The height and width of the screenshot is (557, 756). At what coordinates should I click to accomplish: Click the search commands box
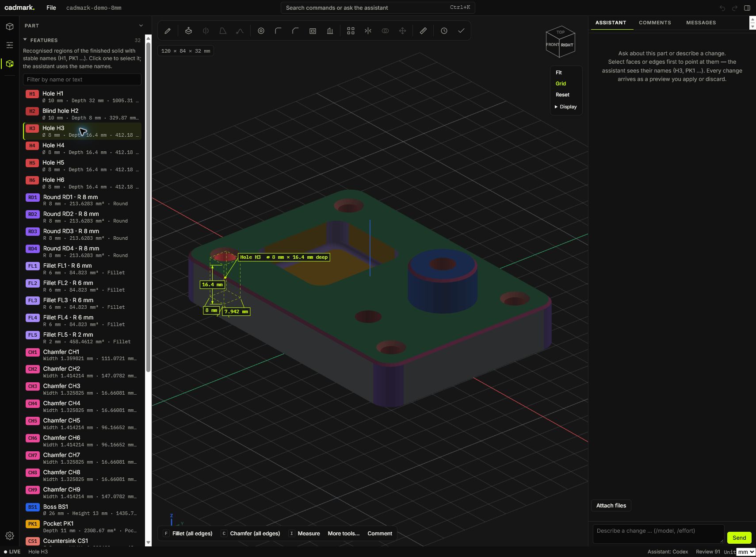(x=378, y=8)
